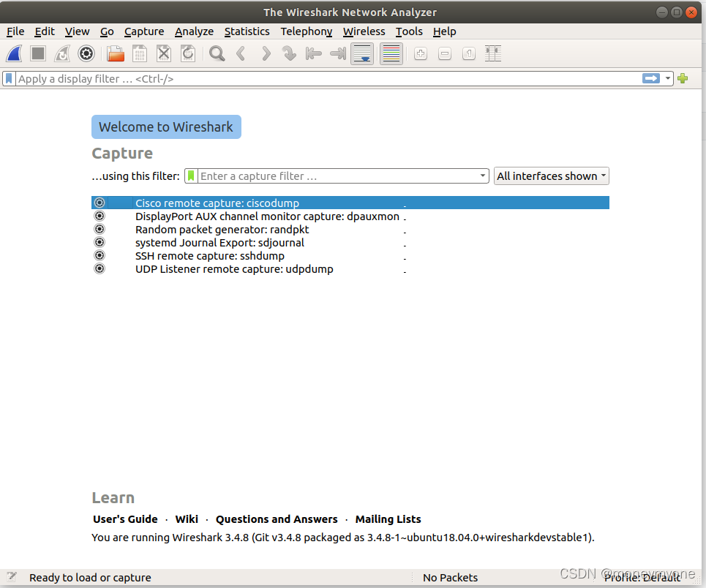This screenshot has height=588, width=706.
Task: Open the File menu
Action: pyautogui.click(x=15, y=31)
